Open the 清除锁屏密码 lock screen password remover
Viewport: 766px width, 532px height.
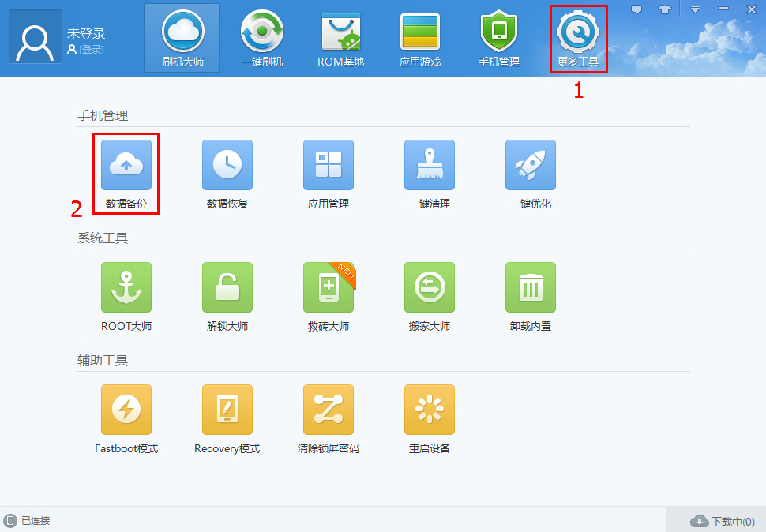click(x=328, y=410)
